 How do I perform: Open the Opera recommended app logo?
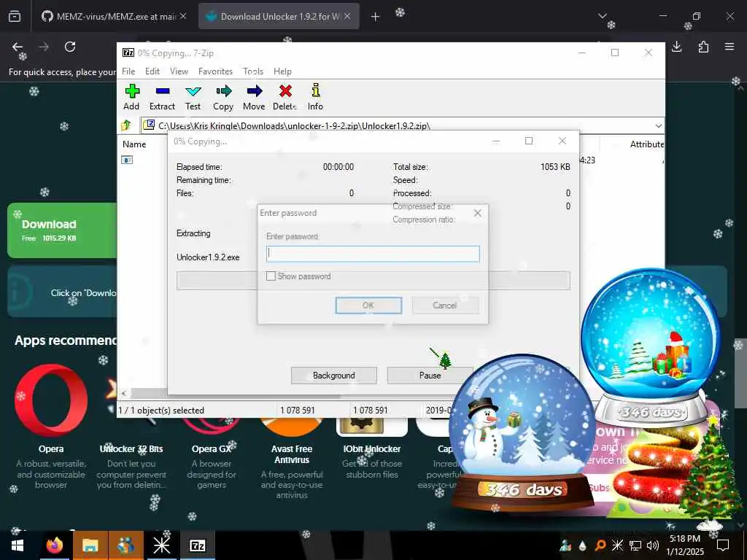[x=51, y=400]
